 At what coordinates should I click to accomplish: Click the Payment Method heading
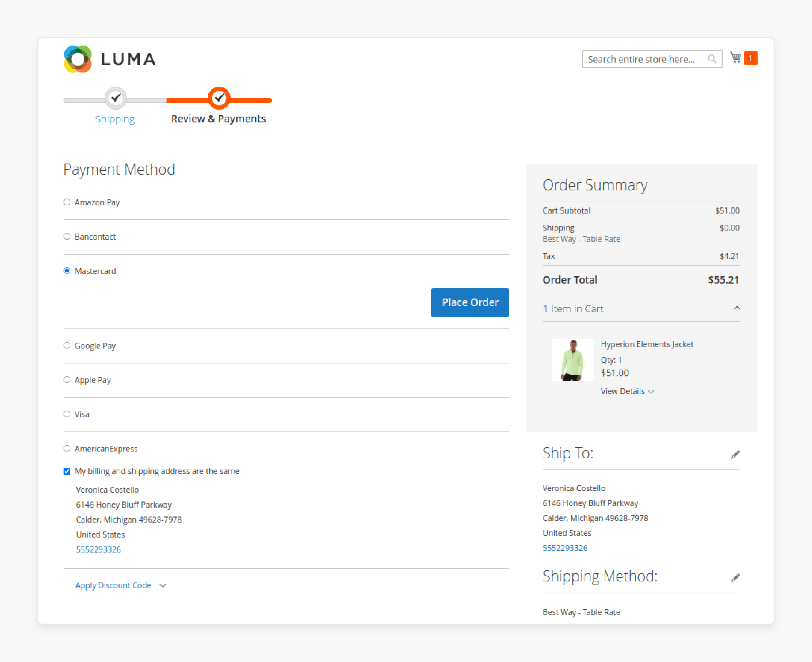pyautogui.click(x=119, y=170)
